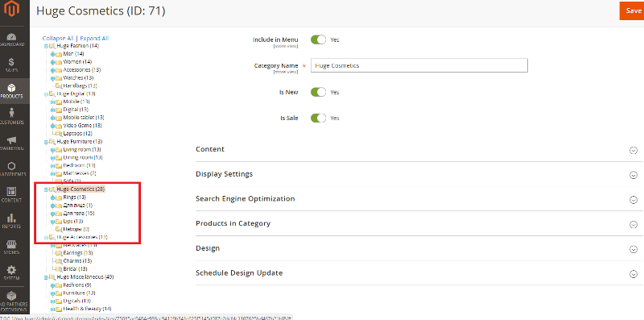Click folder icon of Bridal category

pos(59,269)
